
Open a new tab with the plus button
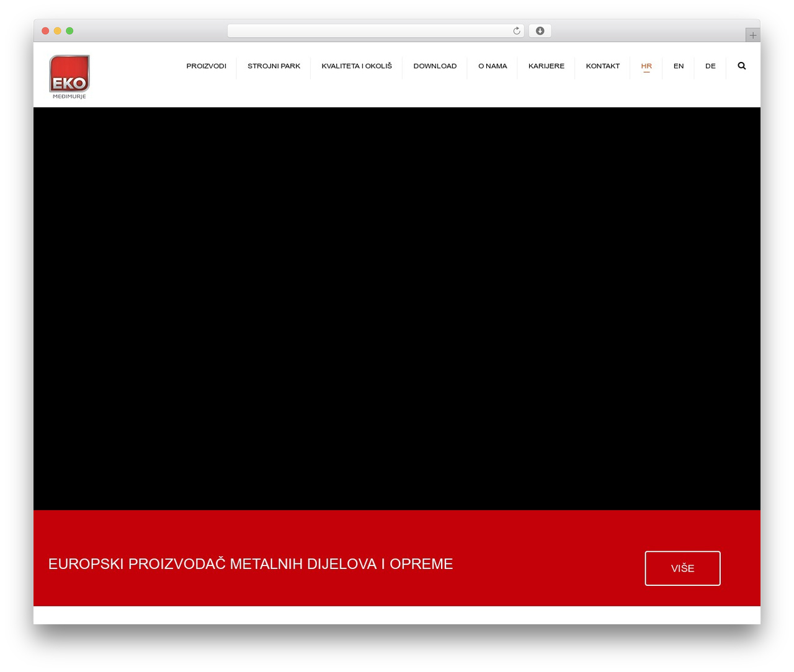click(752, 35)
